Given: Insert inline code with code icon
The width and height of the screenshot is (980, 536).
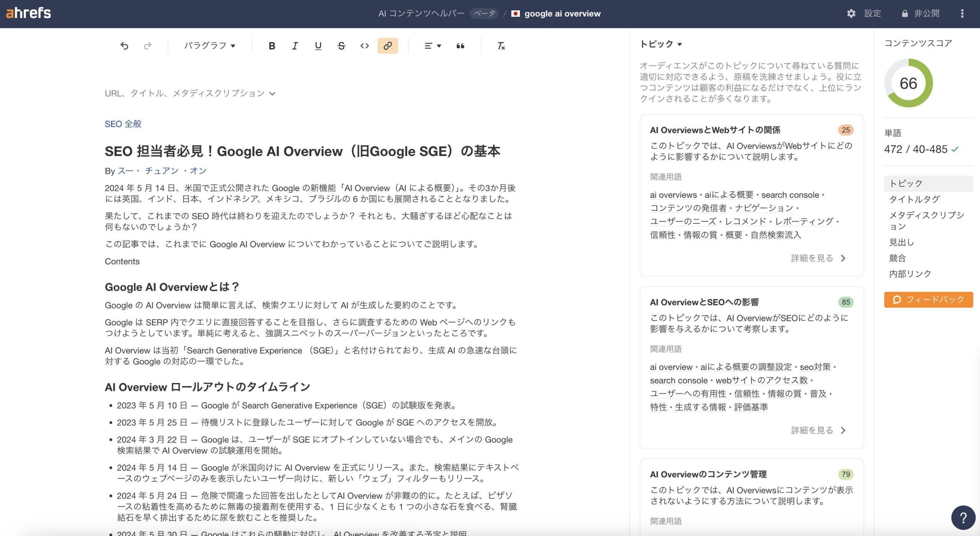Looking at the screenshot, I should 364,46.
